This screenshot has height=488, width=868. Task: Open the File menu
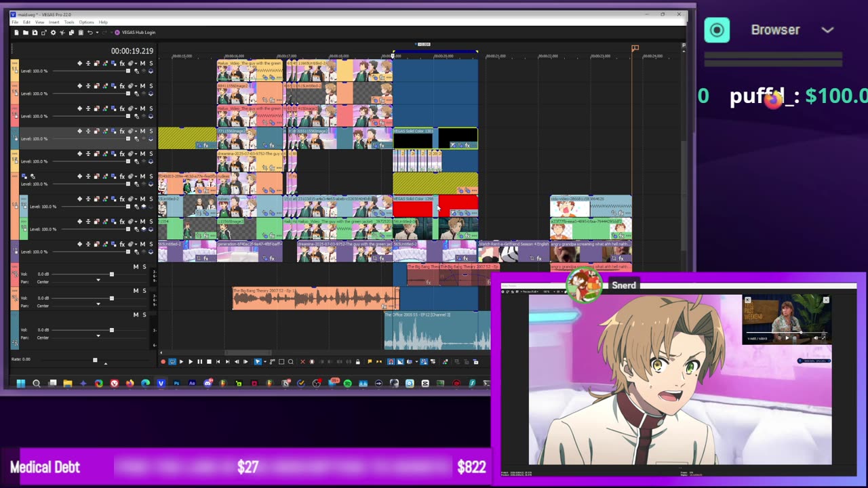point(15,22)
